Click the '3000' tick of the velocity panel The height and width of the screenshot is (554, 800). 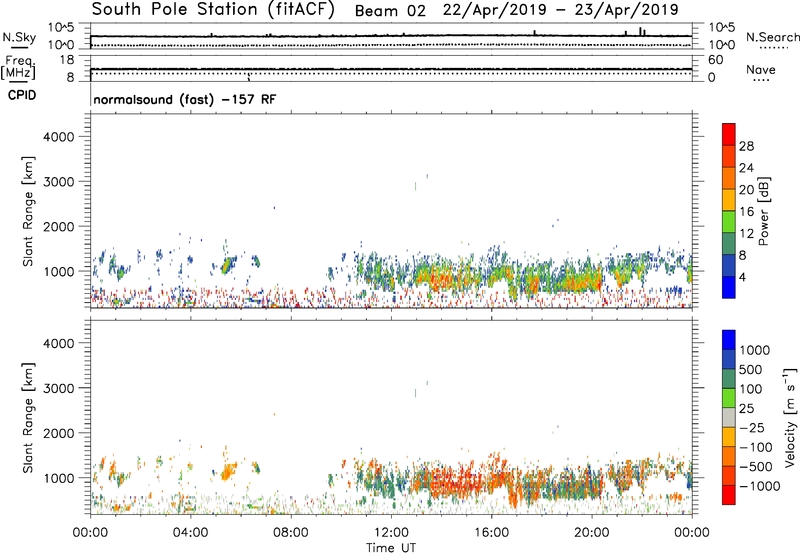tap(59, 388)
